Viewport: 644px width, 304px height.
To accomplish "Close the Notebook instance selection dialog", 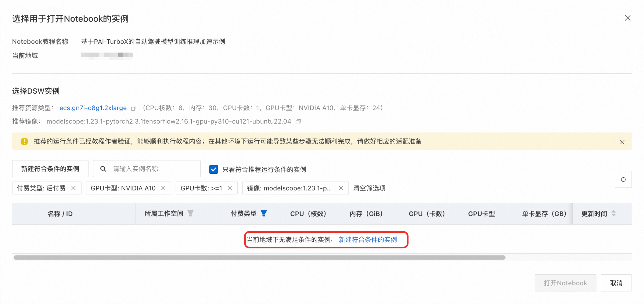I will point(628,18).
